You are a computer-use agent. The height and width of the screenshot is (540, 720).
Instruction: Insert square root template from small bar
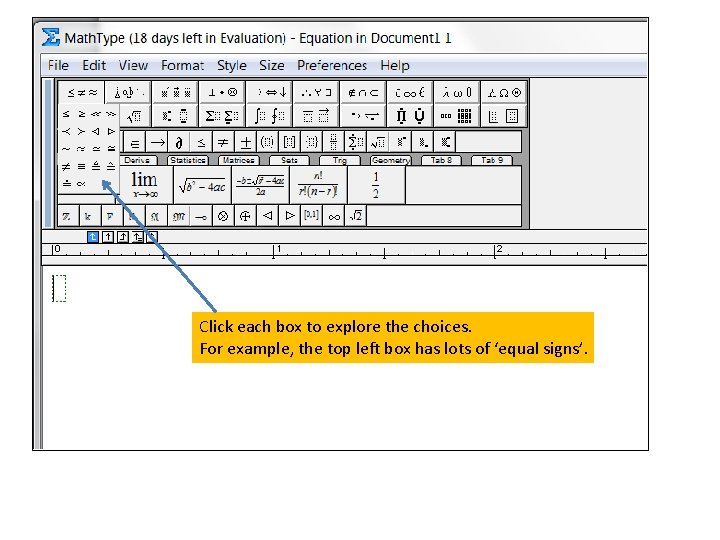click(x=378, y=142)
